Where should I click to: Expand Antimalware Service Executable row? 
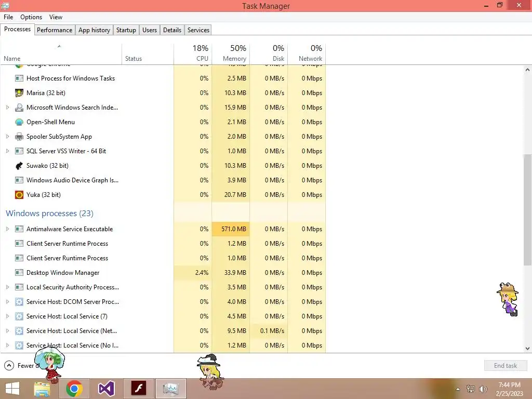7,229
